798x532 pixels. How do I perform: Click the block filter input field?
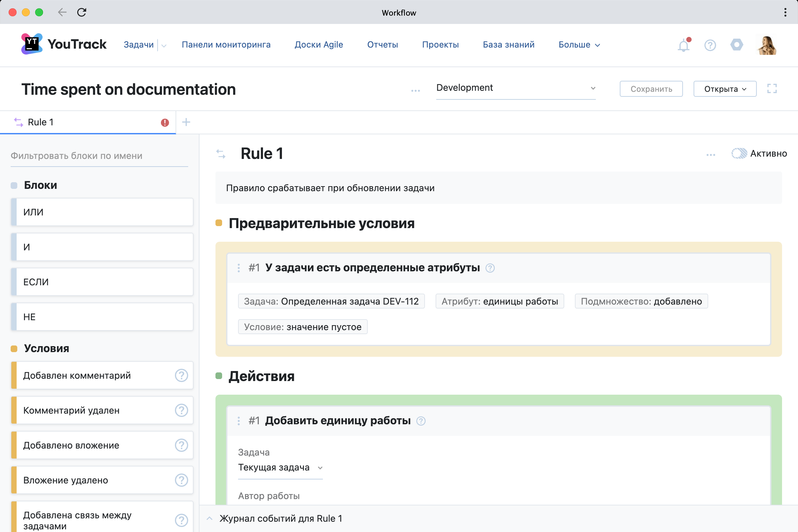99,156
